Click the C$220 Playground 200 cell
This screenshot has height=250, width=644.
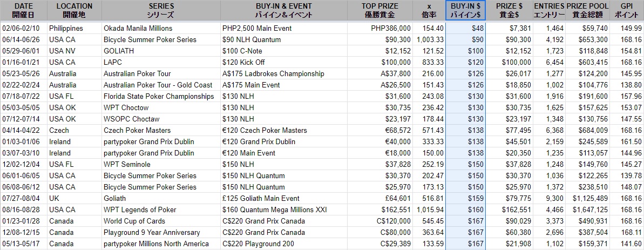point(284,244)
